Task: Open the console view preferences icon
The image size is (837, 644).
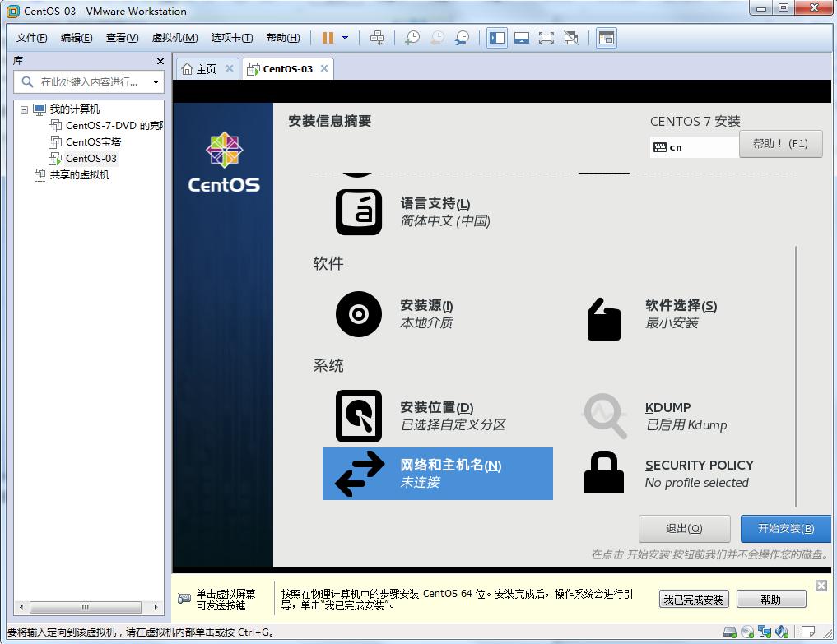Action: pos(607,38)
